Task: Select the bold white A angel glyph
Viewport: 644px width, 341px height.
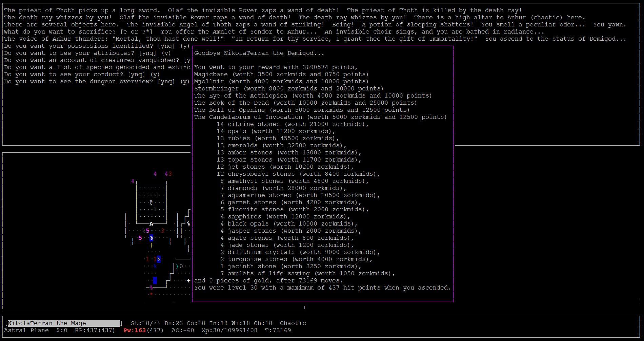Action: pos(151,224)
